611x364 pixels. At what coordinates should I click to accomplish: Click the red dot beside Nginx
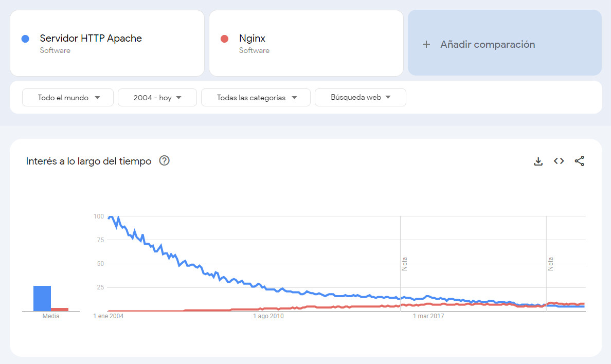(x=224, y=39)
